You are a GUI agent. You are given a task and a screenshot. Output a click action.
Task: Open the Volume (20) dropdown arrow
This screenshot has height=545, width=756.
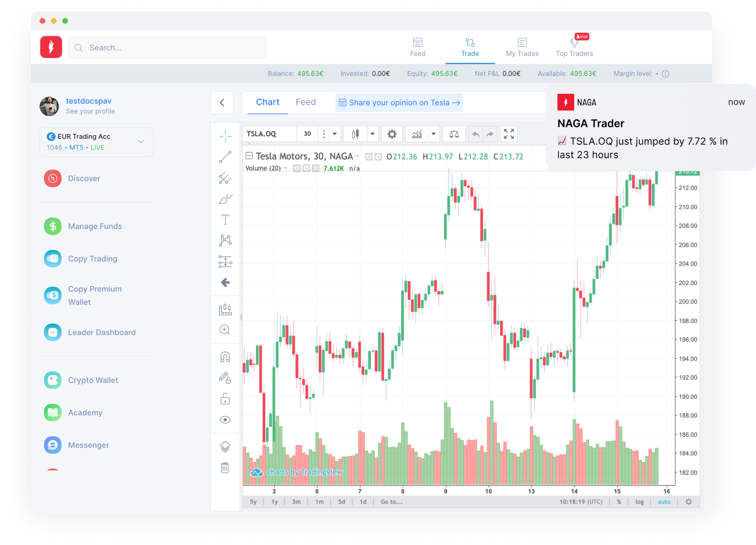coord(286,168)
